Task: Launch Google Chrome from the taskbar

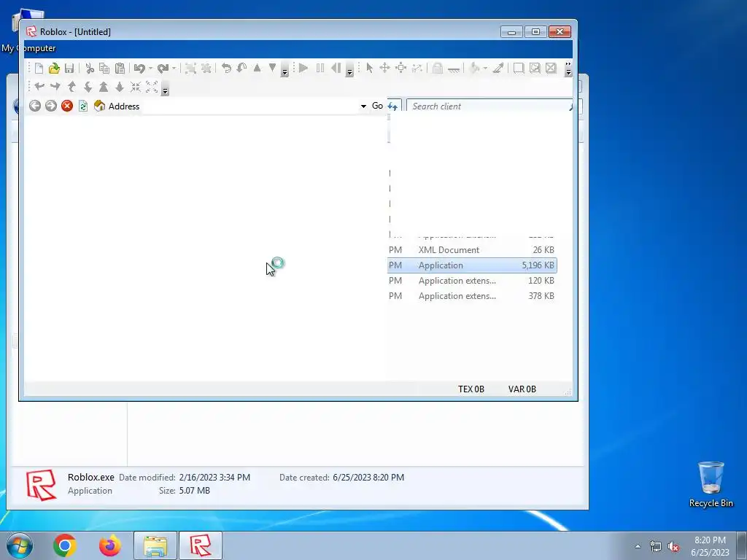Action: tap(65, 545)
